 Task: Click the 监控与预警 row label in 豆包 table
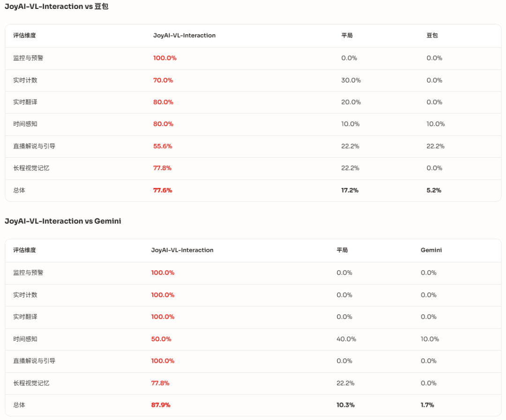point(28,58)
